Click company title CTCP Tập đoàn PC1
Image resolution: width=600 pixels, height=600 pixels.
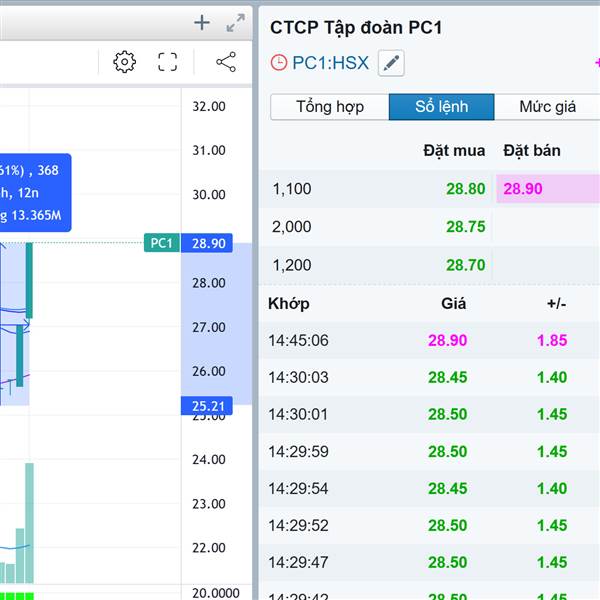[356, 28]
